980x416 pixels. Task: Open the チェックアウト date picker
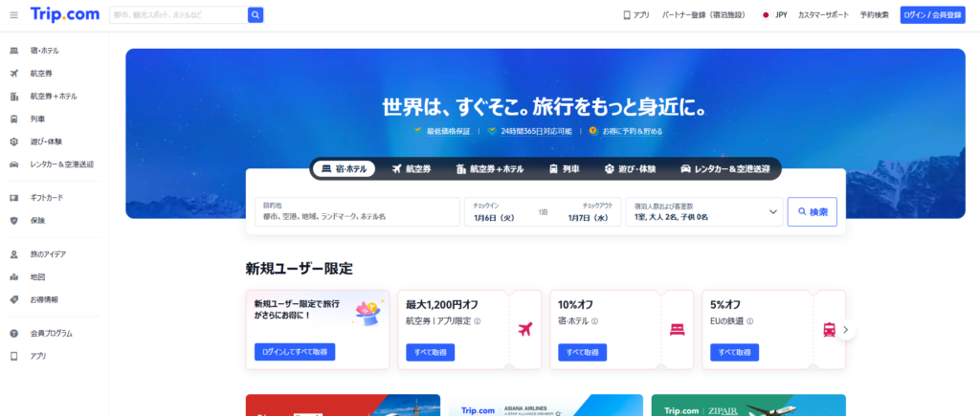point(588,211)
